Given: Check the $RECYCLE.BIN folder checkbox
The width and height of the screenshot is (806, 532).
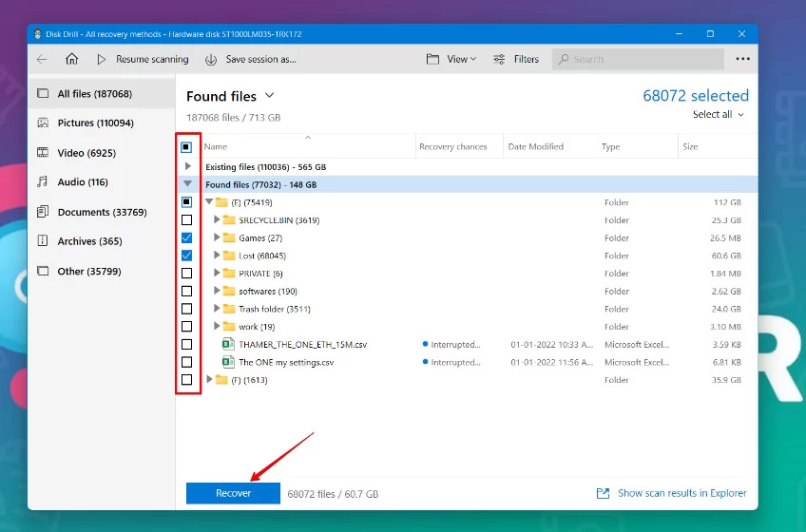Looking at the screenshot, I should tap(186, 220).
